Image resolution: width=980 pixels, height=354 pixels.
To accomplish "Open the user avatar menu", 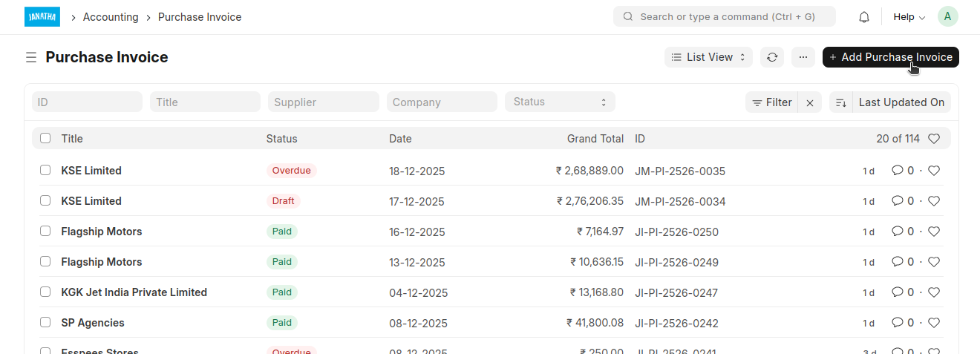I will pyautogui.click(x=948, y=17).
